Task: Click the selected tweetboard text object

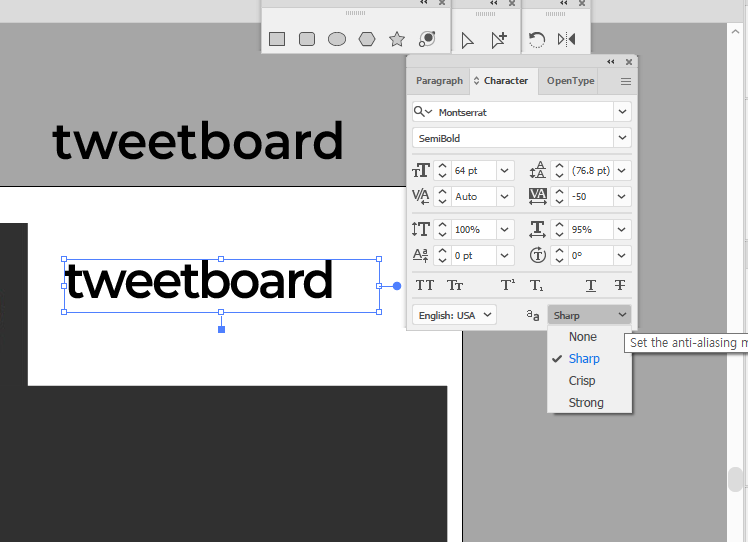Action: point(198,281)
